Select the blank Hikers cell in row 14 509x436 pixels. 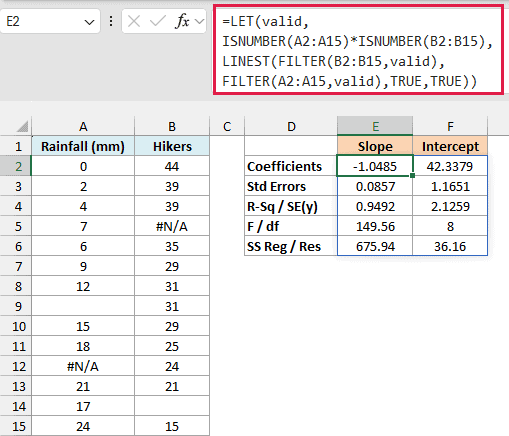click(172, 406)
